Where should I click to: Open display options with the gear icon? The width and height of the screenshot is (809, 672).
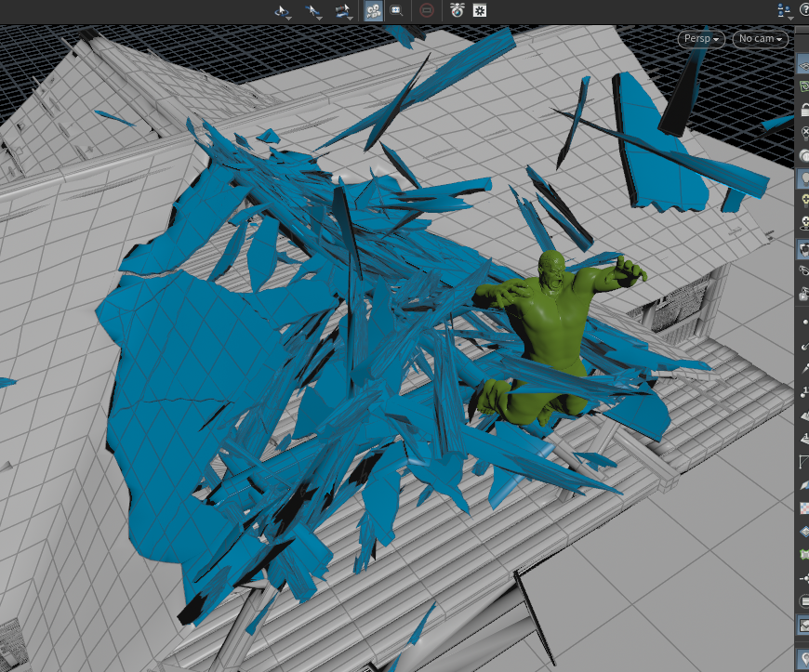[480, 11]
